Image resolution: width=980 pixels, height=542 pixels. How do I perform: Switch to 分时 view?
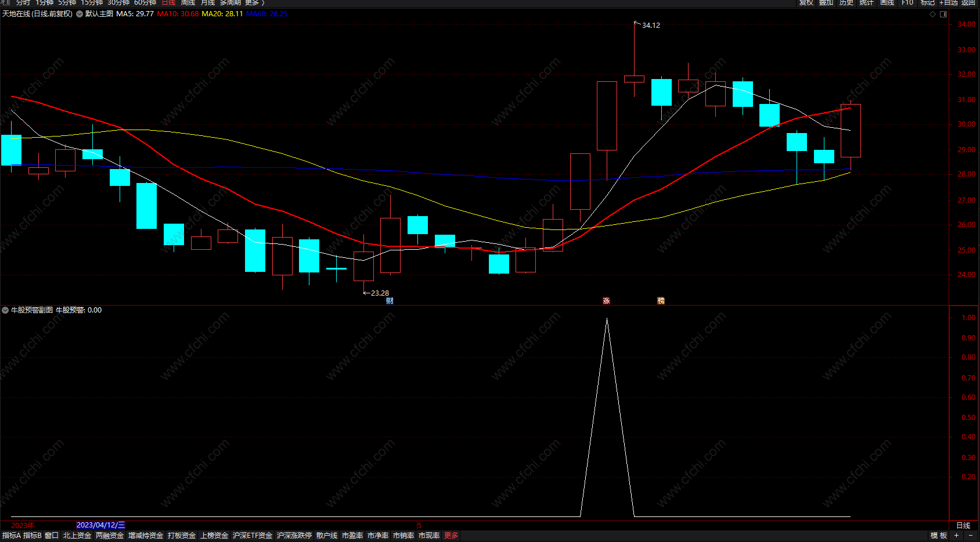point(23,3)
